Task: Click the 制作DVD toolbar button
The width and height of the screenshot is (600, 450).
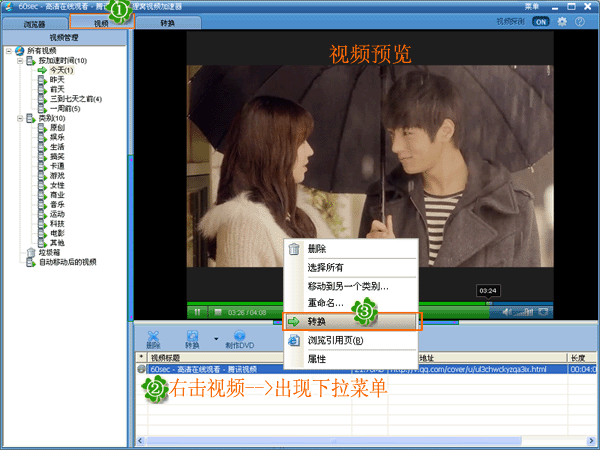Action: pyautogui.click(x=240, y=339)
